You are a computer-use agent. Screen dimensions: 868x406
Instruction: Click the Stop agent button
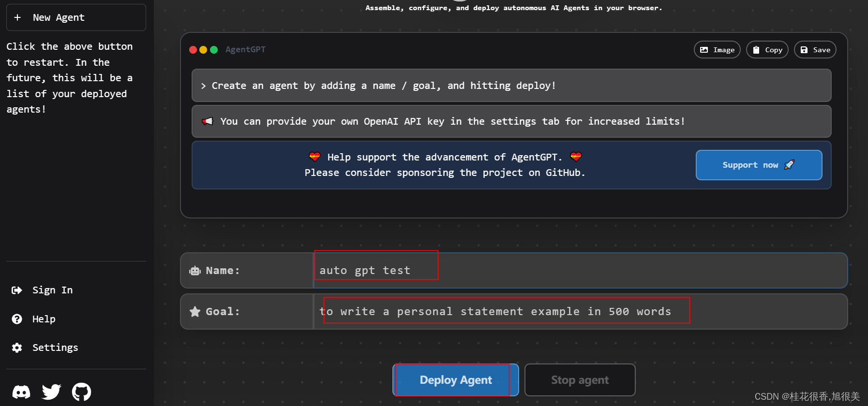580,380
